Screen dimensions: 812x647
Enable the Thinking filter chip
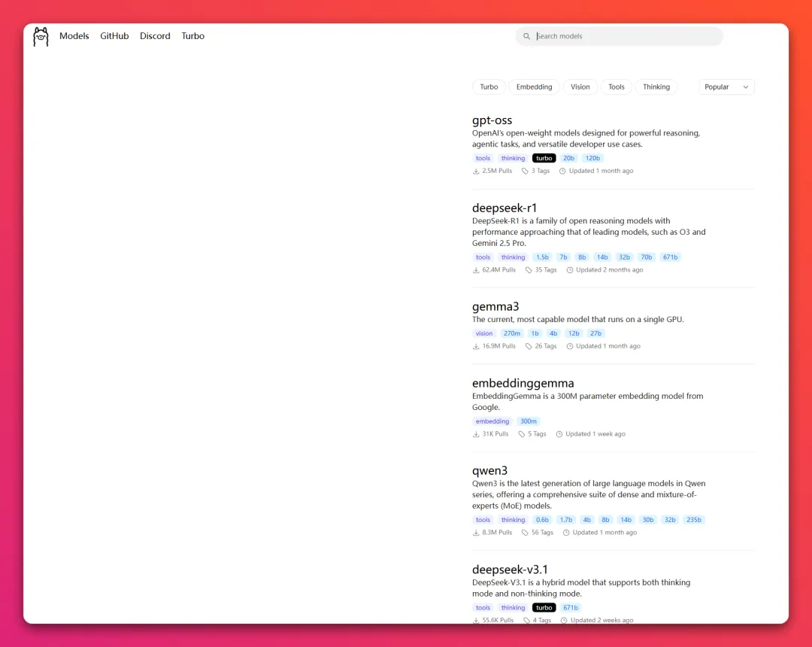click(x=656, y=87)
